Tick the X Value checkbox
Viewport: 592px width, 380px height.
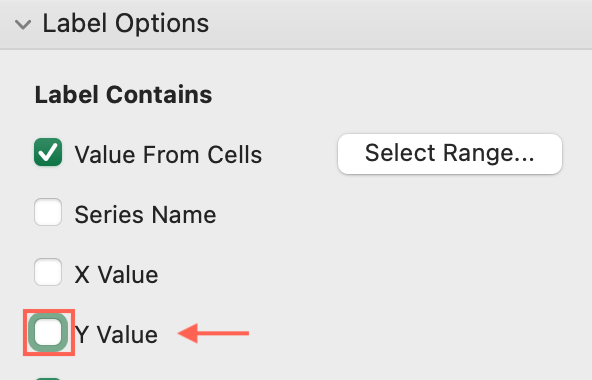point(48,272)
